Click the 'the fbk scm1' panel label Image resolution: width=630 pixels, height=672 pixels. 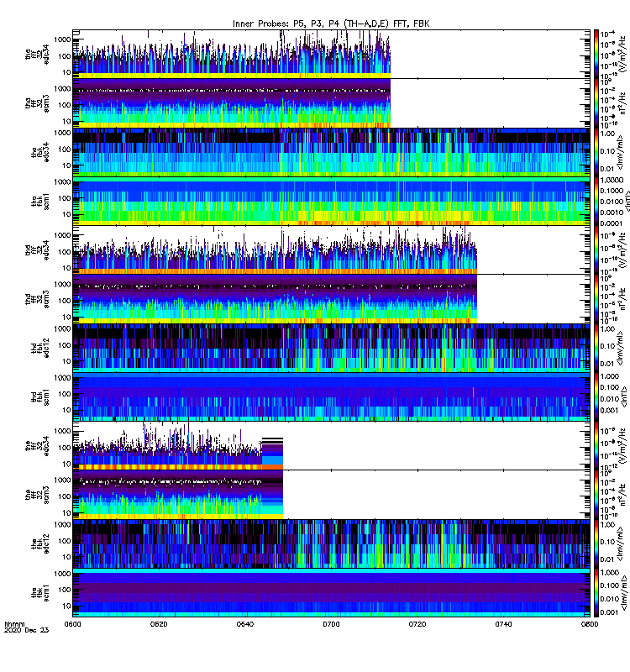pos(40,593)
